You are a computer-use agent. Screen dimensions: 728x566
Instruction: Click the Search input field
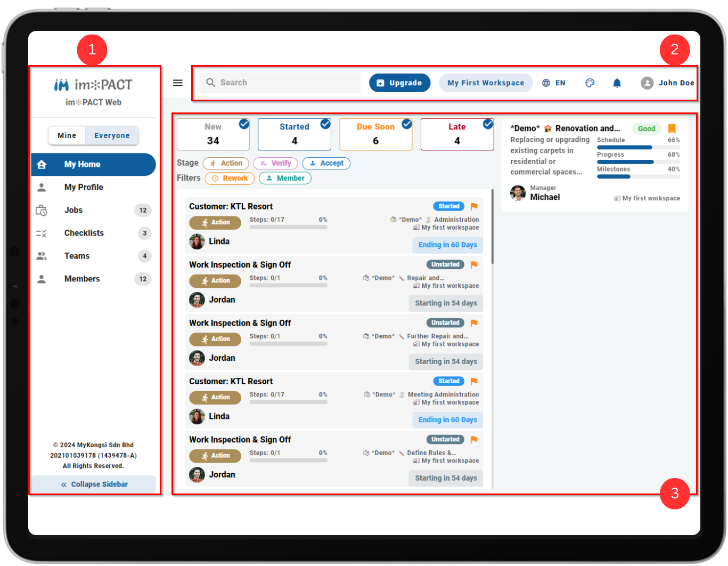click(x=280, y=83)
